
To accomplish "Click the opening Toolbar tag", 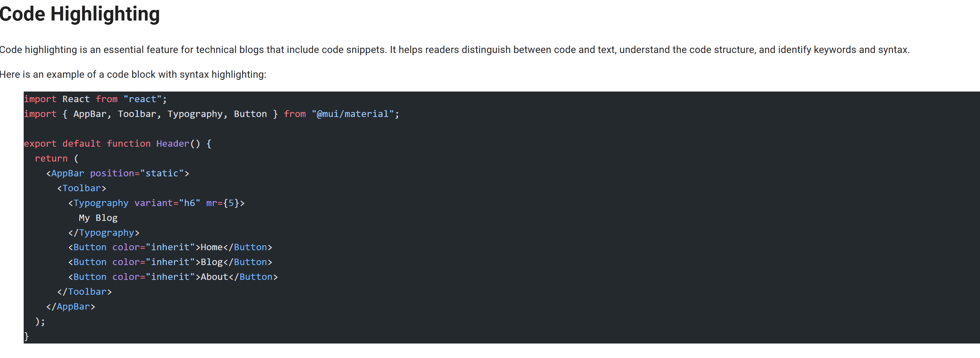I will tap(81, 188).
